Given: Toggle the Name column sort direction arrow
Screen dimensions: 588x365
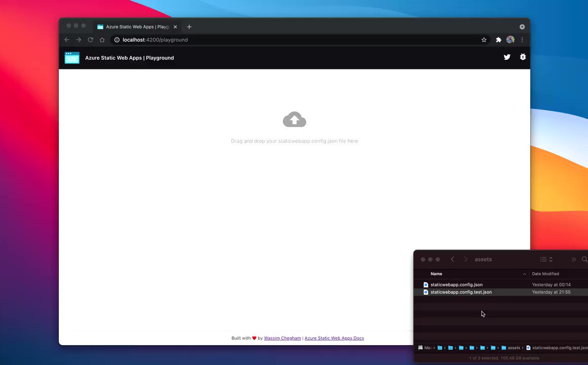Looking at the screenshot, I should tap(524, 274).
